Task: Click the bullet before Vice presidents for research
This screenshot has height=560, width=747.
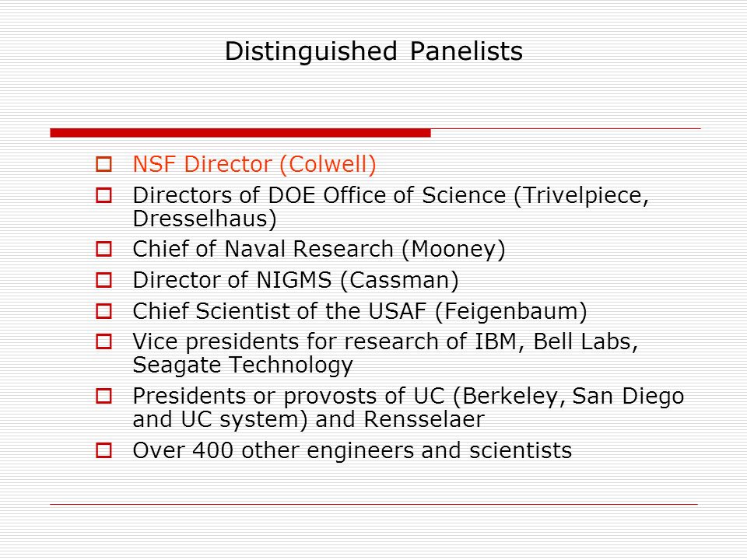Action: click(x=103, y=341)
